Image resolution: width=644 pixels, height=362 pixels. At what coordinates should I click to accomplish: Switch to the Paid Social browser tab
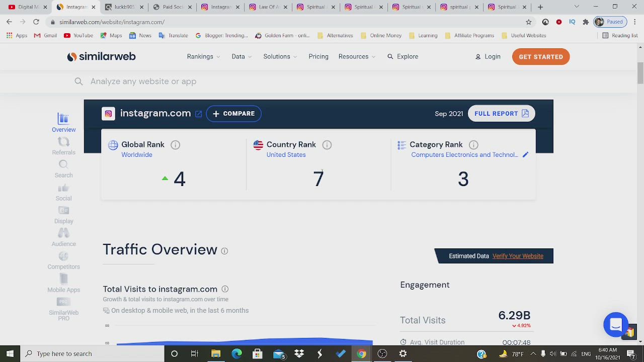click(x=173, y=7)
